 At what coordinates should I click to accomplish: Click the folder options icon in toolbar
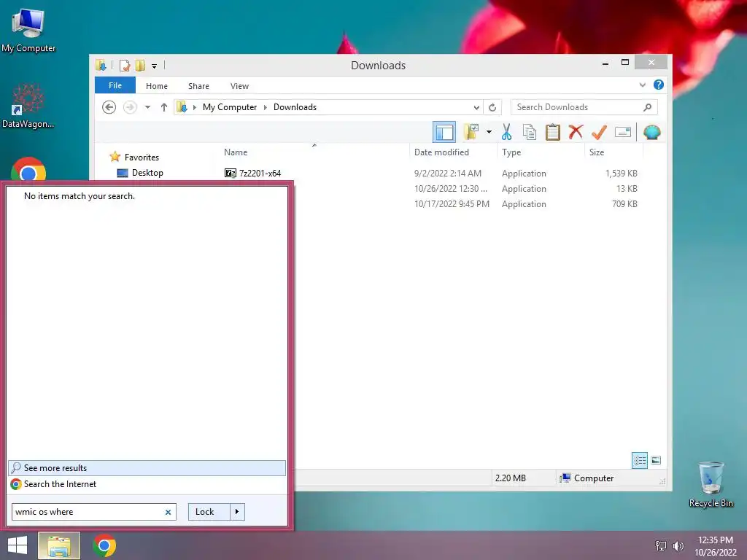(471, 132)
